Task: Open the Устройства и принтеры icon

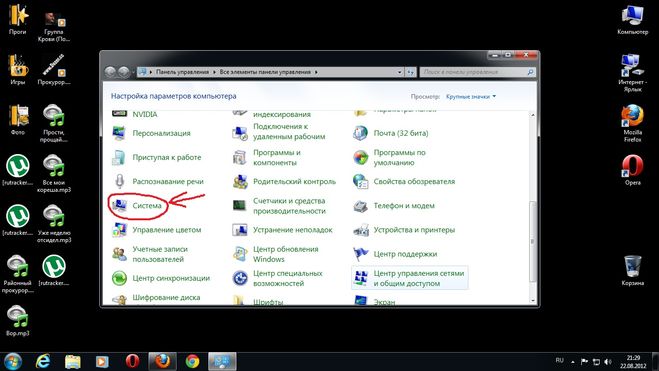Action: [361, 230]
